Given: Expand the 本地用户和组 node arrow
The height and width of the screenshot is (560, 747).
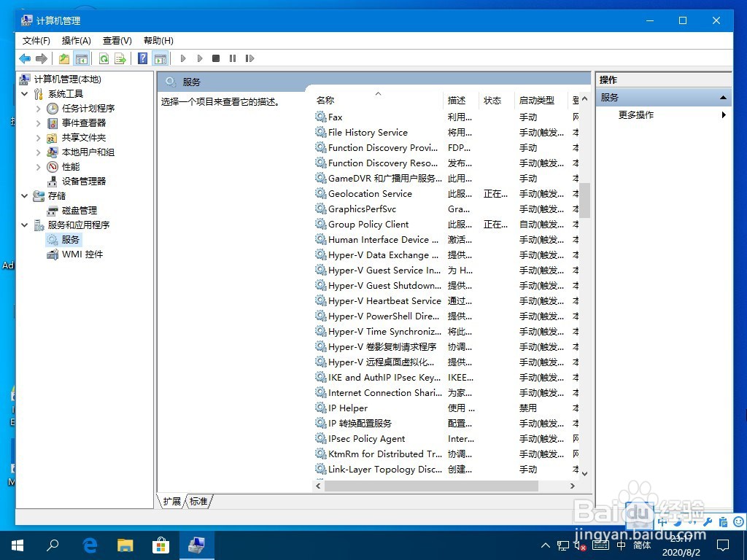Looking at the screenshot, I should pos(39,152).
